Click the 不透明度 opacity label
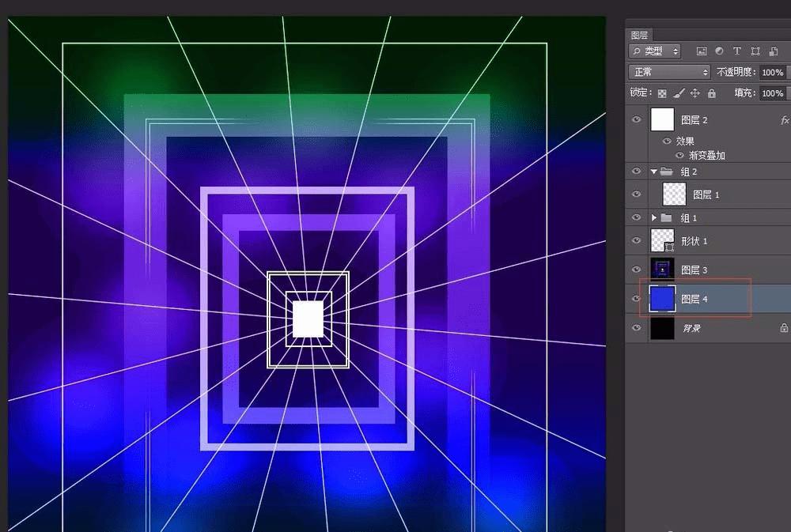This screenshot has height=532, width=791. (736, 72)
